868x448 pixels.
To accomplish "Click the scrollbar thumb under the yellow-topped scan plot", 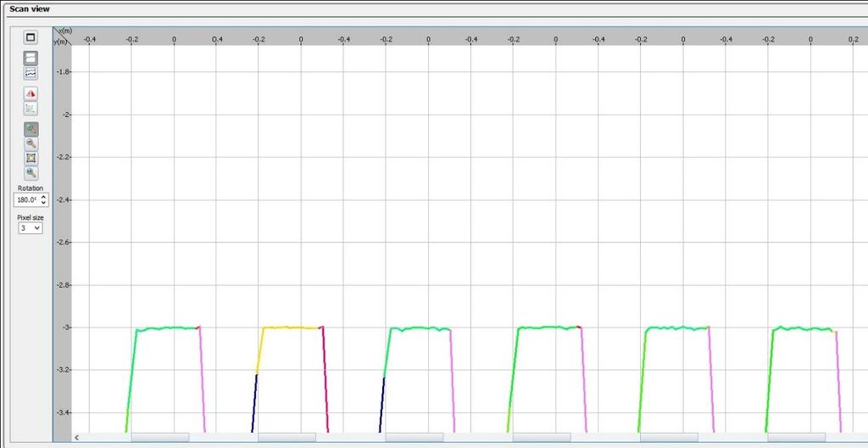I will [x=287, y=438].
